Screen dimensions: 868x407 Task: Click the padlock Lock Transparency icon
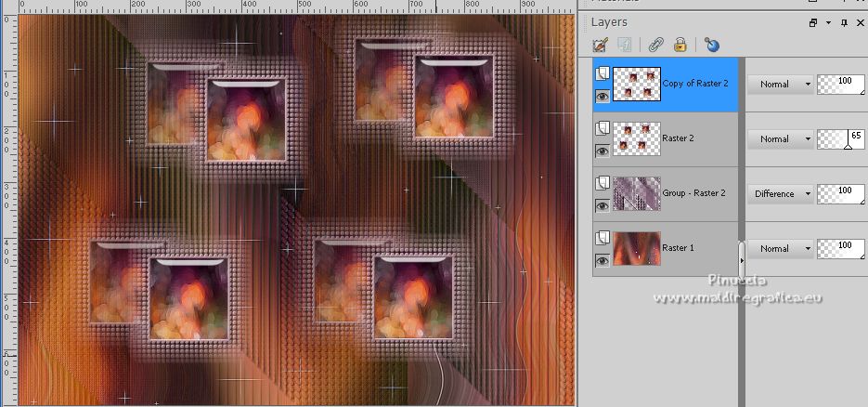680,45
